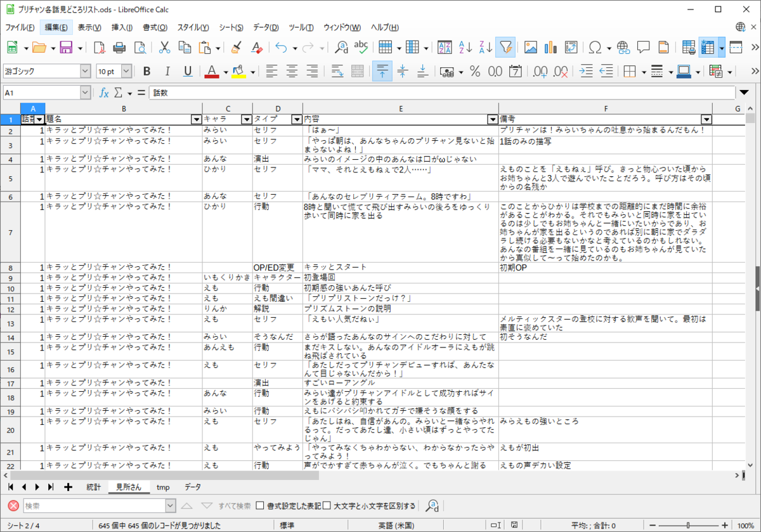The width and height of the screenshot is (761, 532).
Task: Open the Print Preview
Action: pos(140,47)
